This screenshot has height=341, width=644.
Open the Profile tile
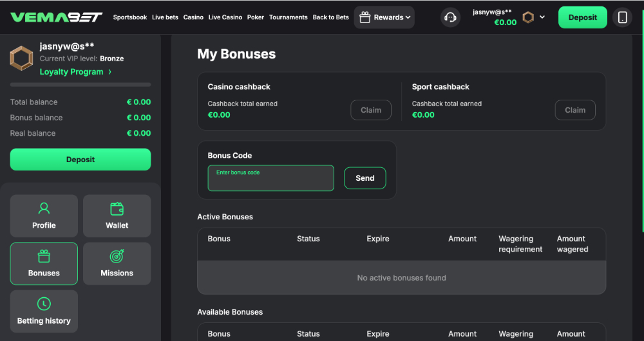coord(44,216)
